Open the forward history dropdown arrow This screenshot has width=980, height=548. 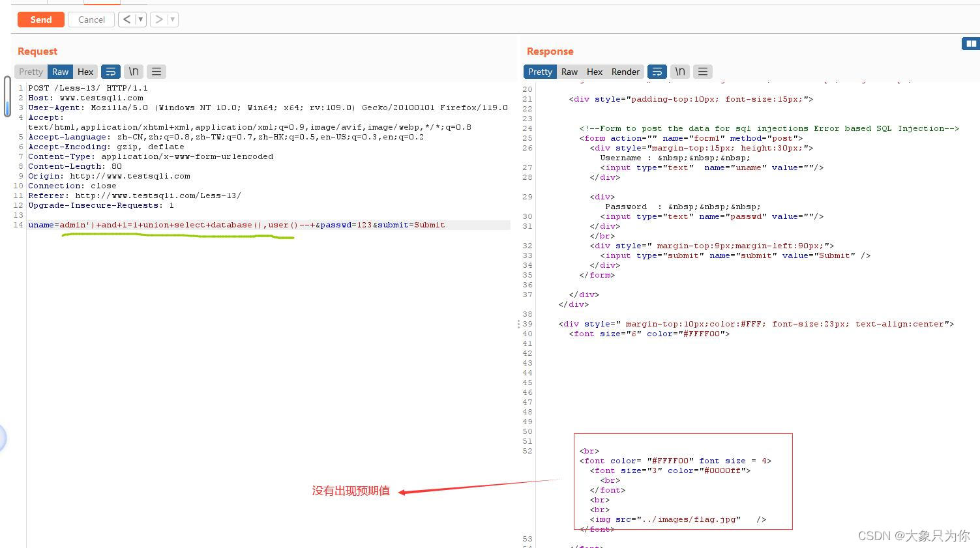[x=173, y=20]
